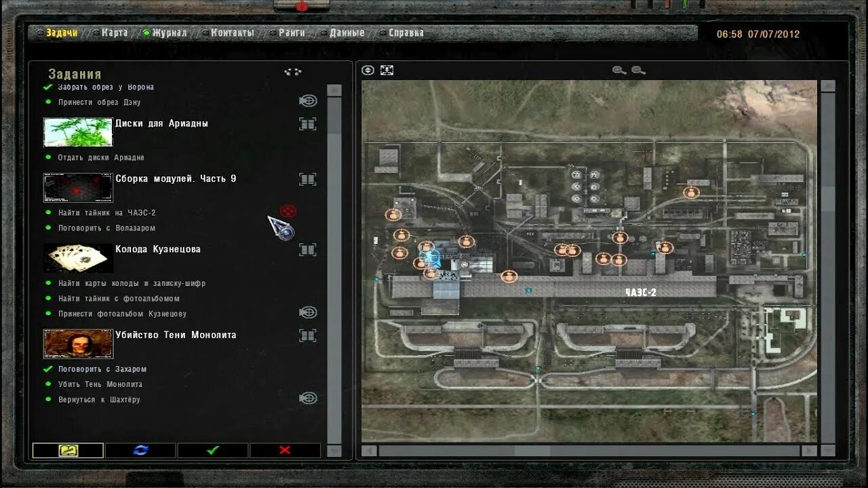Expand description of Сборка модулей. Часть 9
The width and height of the screenshot is (868, 488).
pos(308,179)
